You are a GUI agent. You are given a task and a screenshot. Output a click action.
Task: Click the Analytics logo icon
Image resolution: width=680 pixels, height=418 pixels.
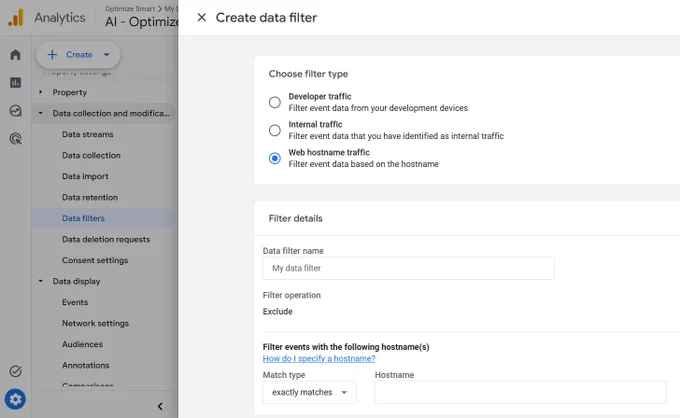tap(16, 18)
